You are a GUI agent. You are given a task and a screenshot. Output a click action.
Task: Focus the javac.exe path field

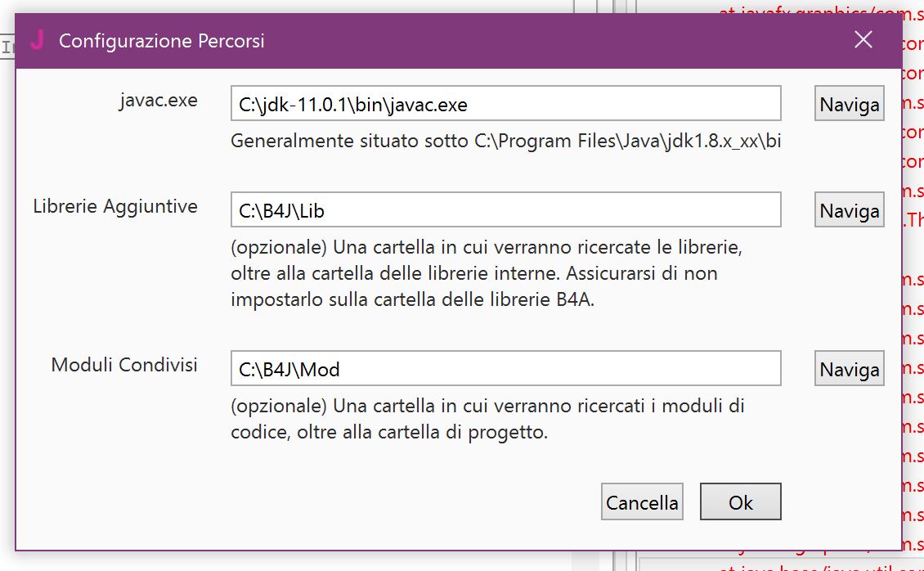pyautogui.click(x=505, y=104)
